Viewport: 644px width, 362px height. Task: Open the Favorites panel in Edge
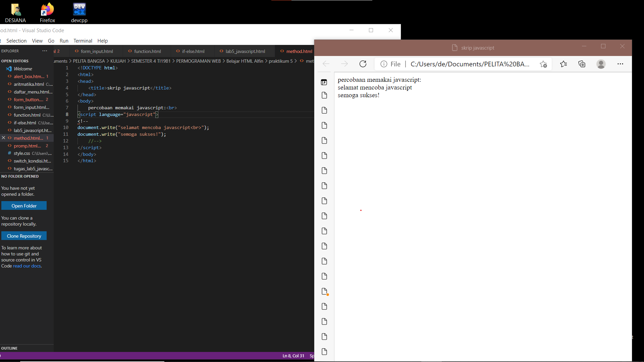(x=564, y=64)
